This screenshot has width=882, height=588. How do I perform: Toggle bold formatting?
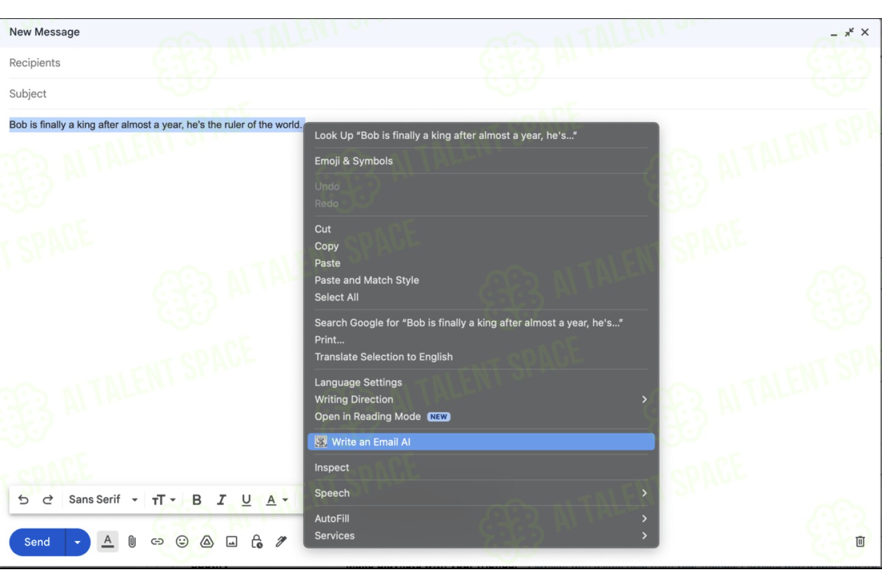coord(197,500)
